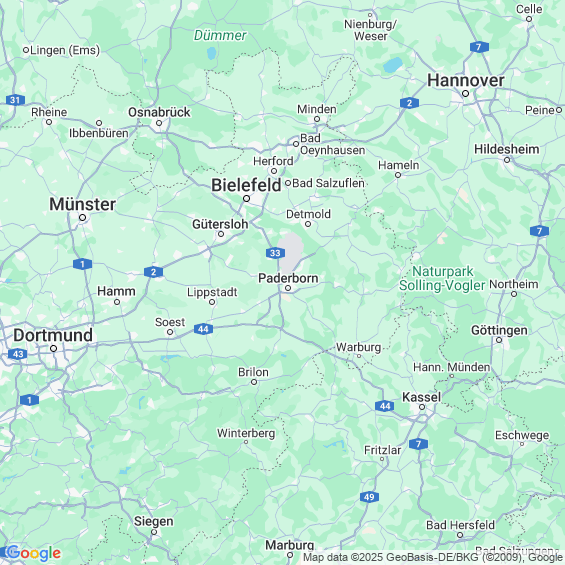Select the Bielefeld city marker

click(x=246, y=199)
